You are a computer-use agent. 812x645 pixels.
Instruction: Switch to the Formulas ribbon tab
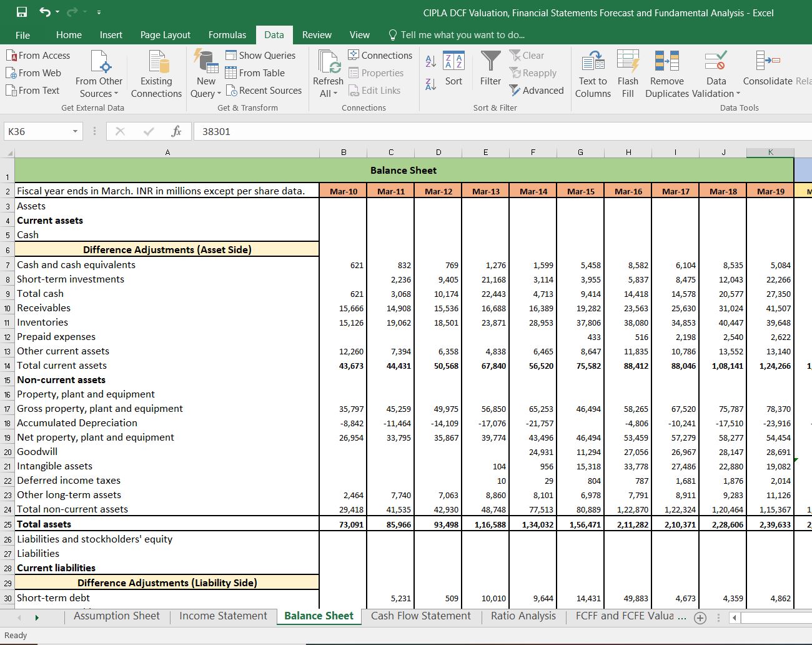(227, 35)
